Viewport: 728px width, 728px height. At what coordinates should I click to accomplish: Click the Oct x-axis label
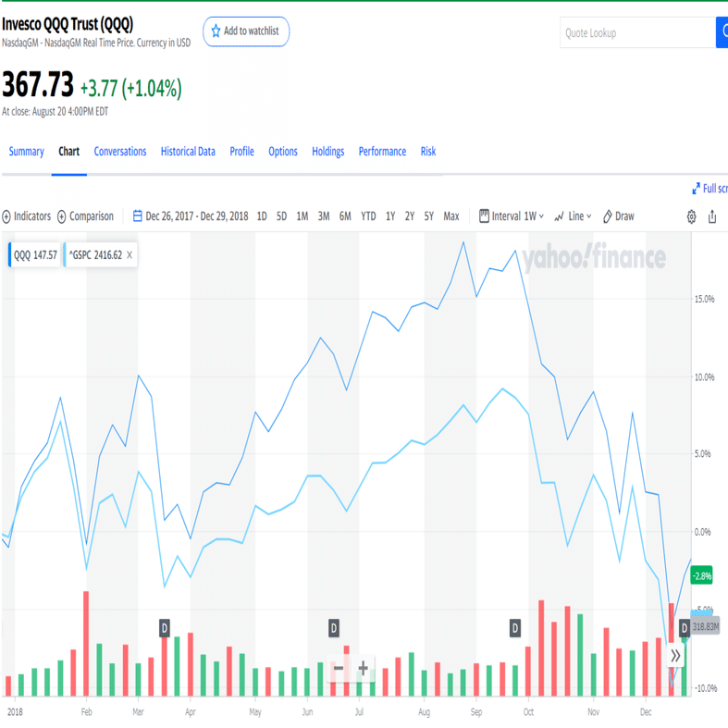(528, 711)
